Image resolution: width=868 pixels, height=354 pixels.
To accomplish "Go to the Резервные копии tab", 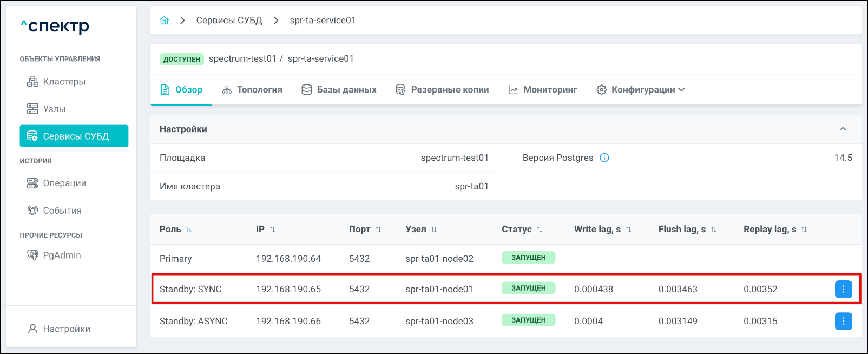I will [x=442, y=90].
